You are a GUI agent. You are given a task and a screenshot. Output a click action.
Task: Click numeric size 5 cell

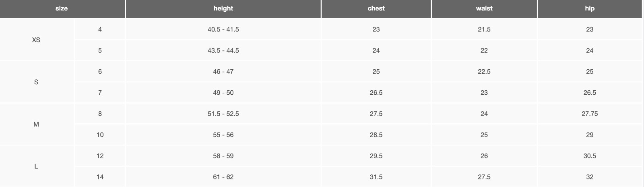point(100,50)
